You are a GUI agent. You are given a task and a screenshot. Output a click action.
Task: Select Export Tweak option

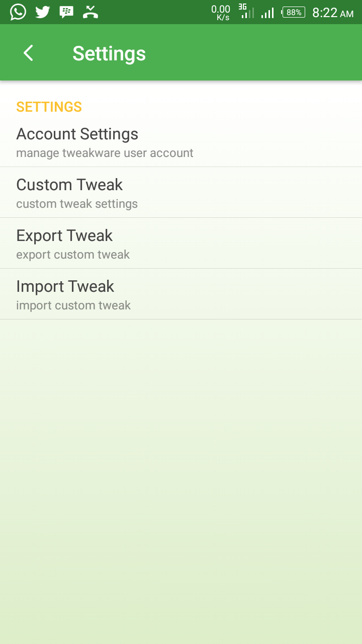pyautogui.click(x=181, y=244)
